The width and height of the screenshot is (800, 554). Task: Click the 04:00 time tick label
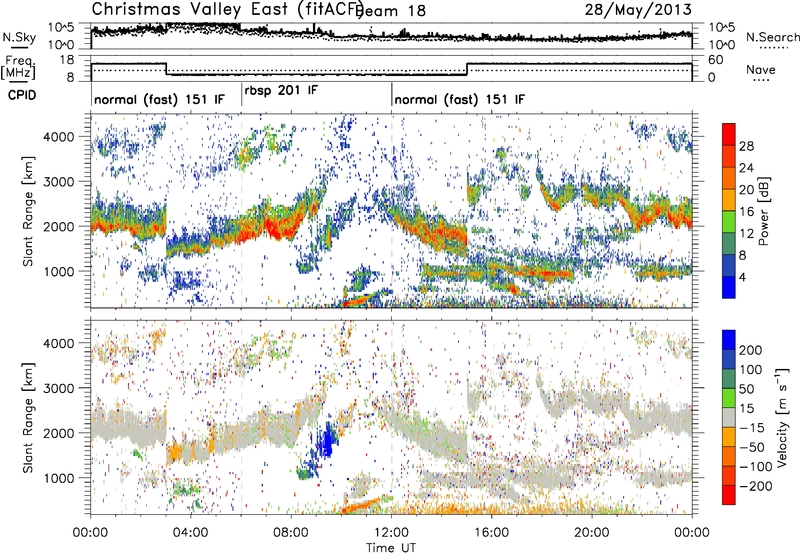pyautogui.click(x=190, y=533)
